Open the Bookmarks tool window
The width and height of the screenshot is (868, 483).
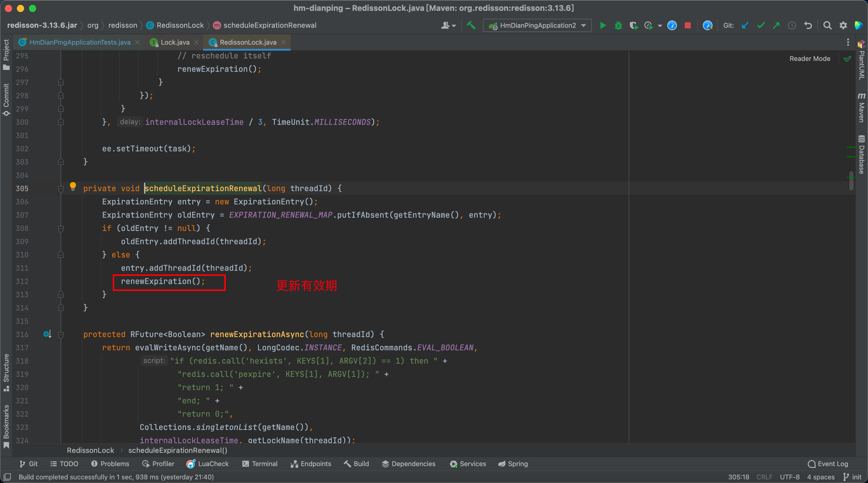tap(6, 427)
